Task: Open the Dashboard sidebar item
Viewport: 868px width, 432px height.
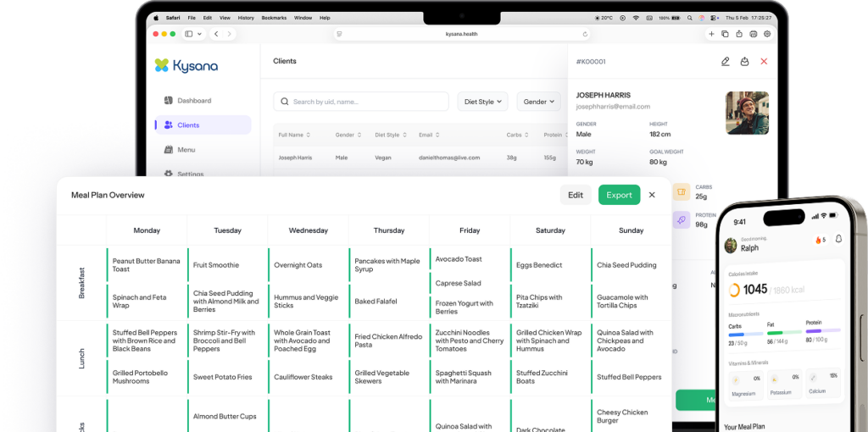Action: [193, 101]
